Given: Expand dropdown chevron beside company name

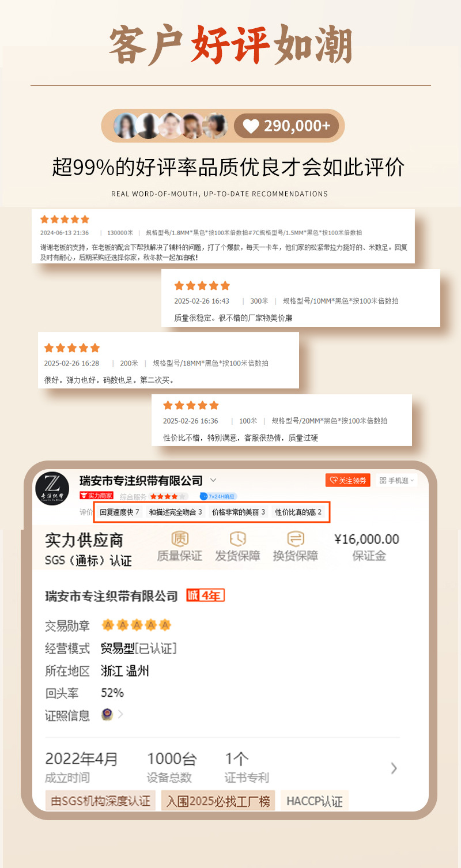Looking at the screenshot, I should point(213,480).
